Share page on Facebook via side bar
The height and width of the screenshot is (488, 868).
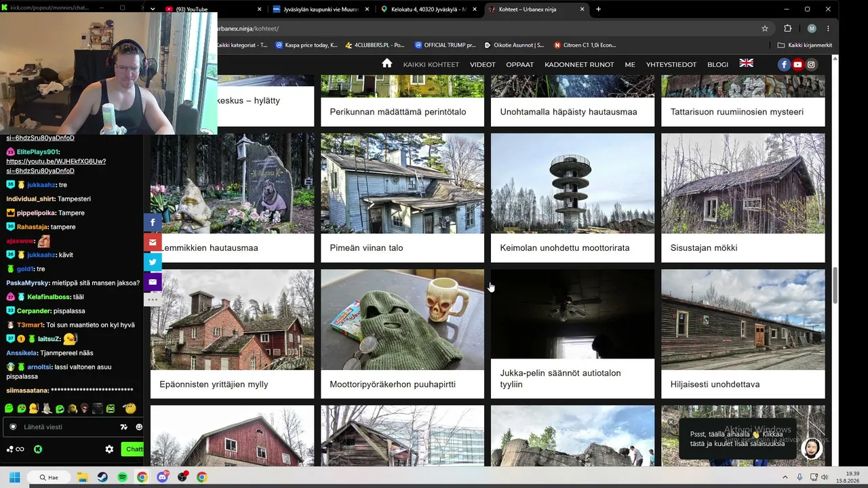153,222
